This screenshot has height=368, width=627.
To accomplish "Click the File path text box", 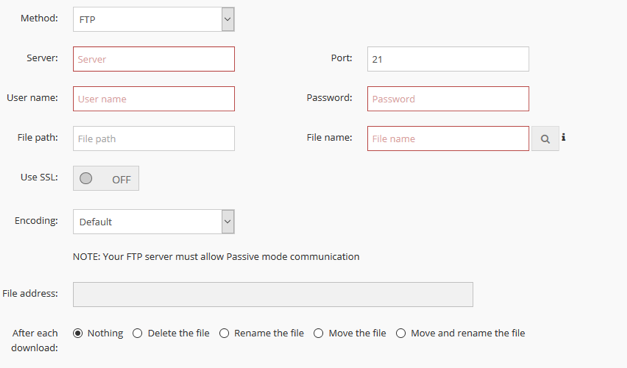I will click(154, 138).
